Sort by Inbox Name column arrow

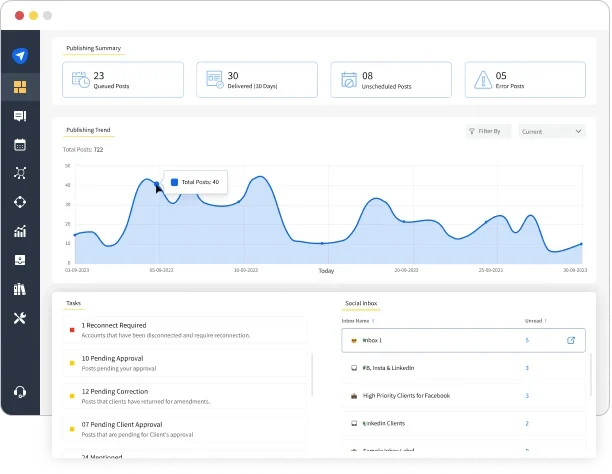pyautogui.click(x=374, y=321)
